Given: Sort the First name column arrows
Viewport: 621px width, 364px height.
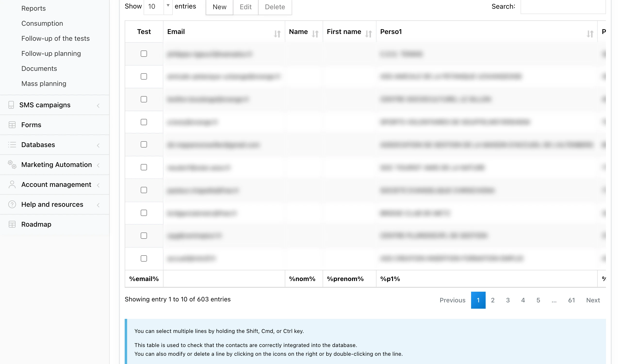Looking at the screenshot, I should point(369,34).
